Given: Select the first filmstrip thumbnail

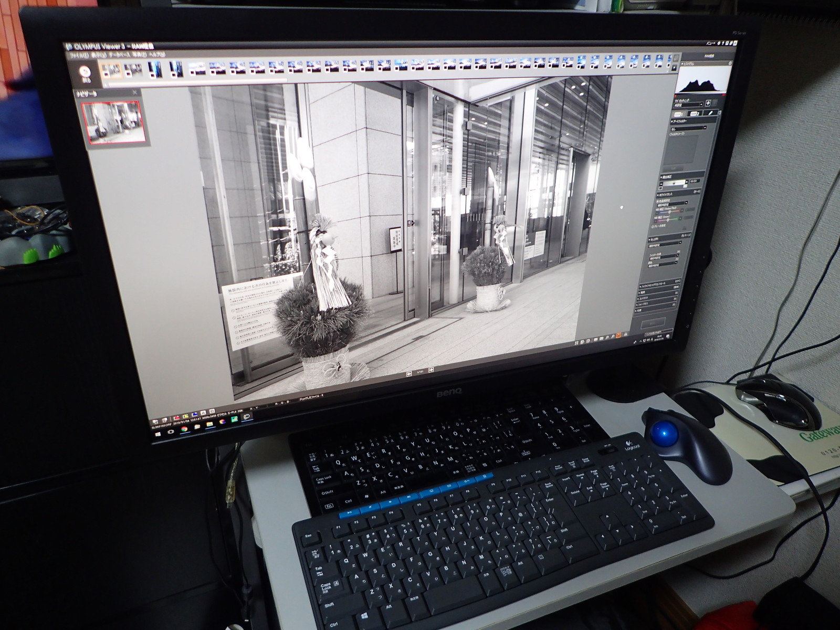Looking at the screenshot, I should pos(111,70).
